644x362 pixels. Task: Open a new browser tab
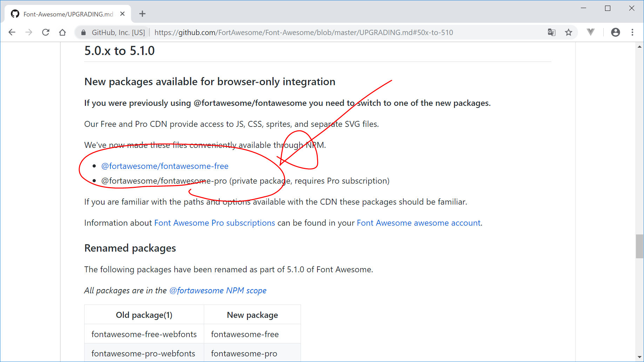(142, 14)
